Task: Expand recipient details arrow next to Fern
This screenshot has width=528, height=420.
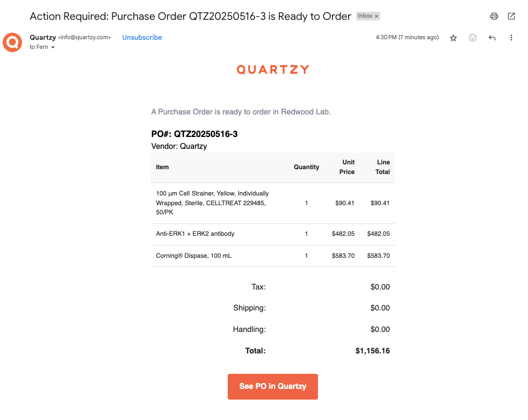Action: pos(53,47)
